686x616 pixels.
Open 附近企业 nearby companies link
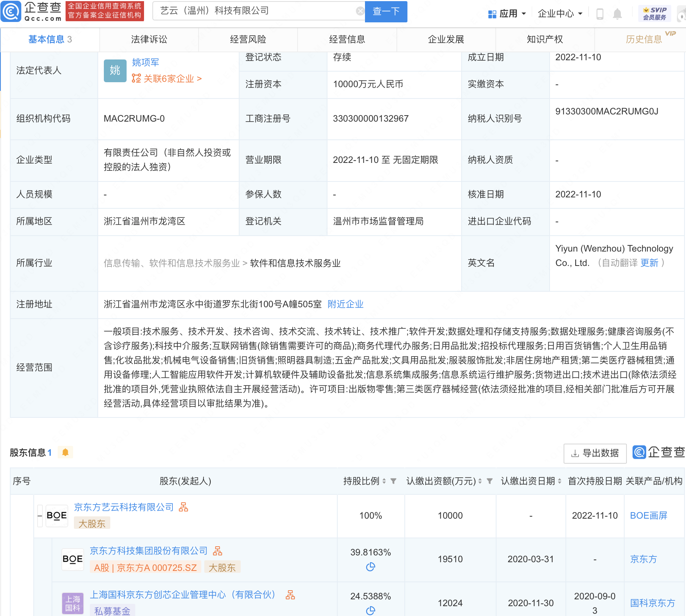coord(345,304)
